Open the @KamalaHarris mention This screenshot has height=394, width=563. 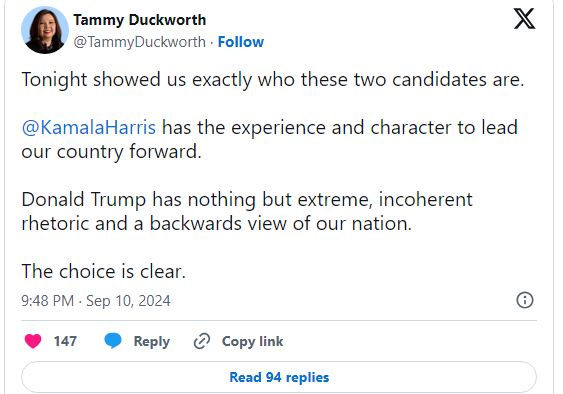tap(89, 128)
